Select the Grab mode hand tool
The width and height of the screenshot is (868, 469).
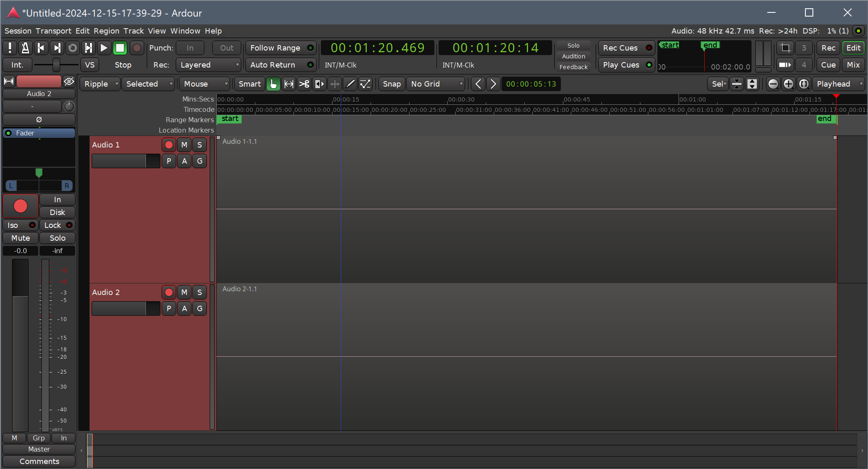[x=273, y=84]
